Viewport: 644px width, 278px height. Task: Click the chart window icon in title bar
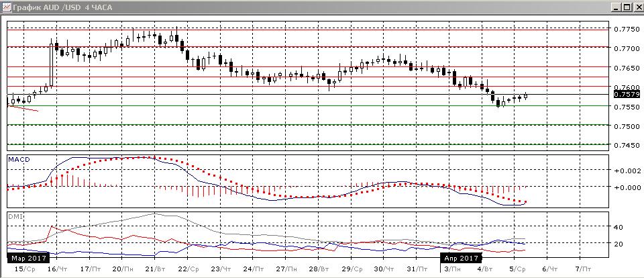click(5, 7)
